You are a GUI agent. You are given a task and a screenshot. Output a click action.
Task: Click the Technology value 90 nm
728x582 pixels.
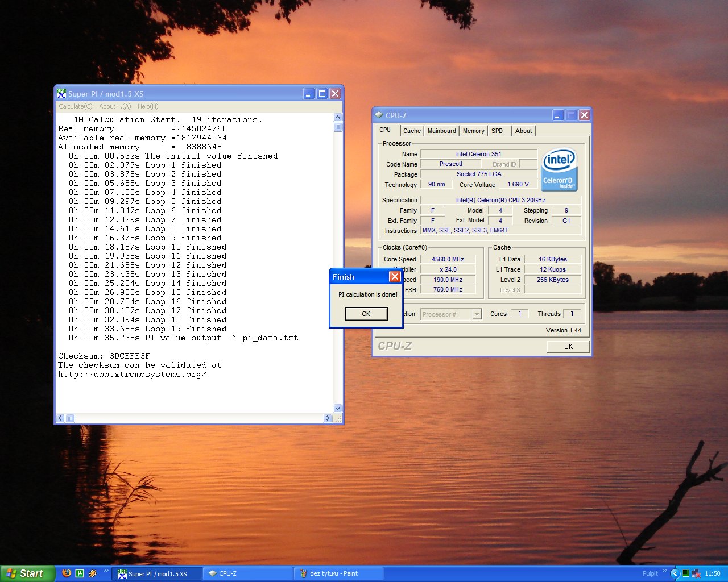tap(436, 184)
